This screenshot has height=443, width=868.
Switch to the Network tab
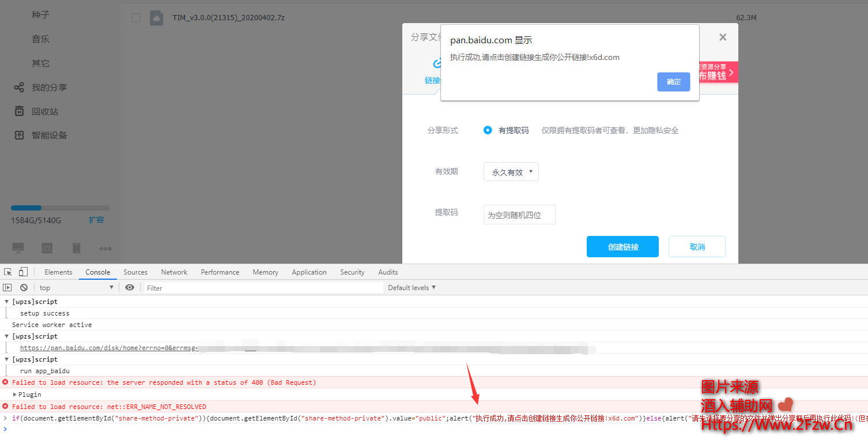click(174, 272)
